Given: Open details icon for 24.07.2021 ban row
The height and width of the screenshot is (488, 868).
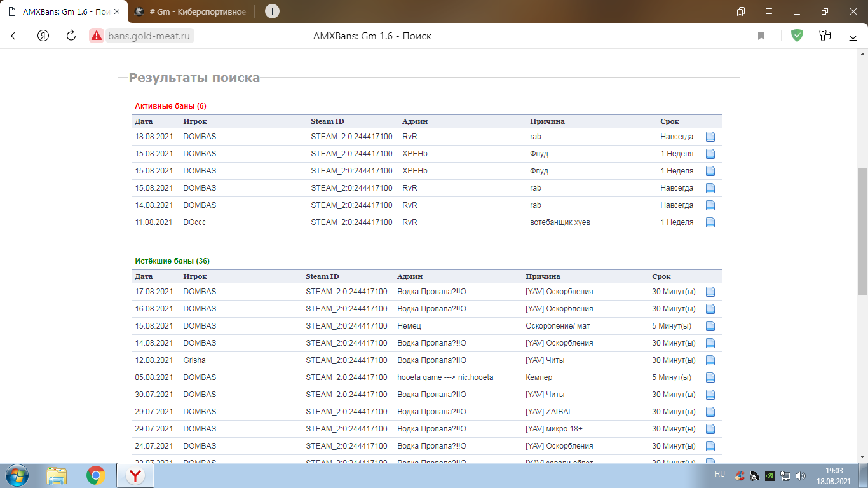Looking at the screenshot, I should 710,446.
